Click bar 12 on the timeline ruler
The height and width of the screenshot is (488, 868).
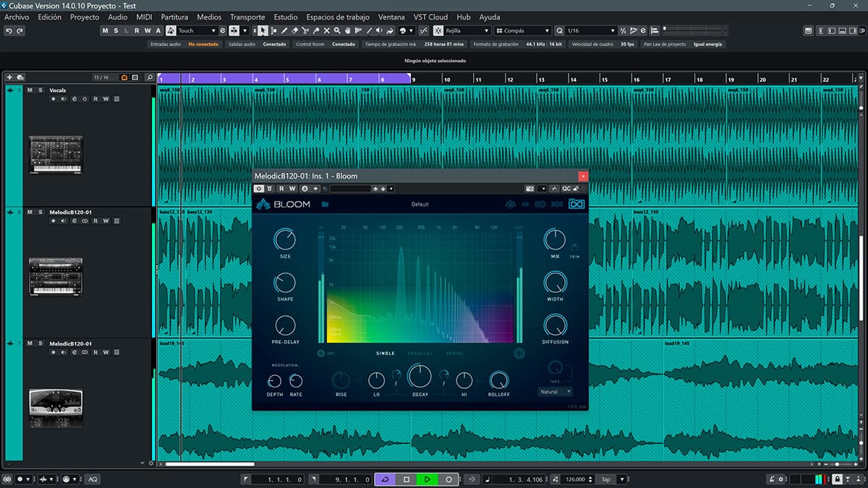click(x=510, y=79)
